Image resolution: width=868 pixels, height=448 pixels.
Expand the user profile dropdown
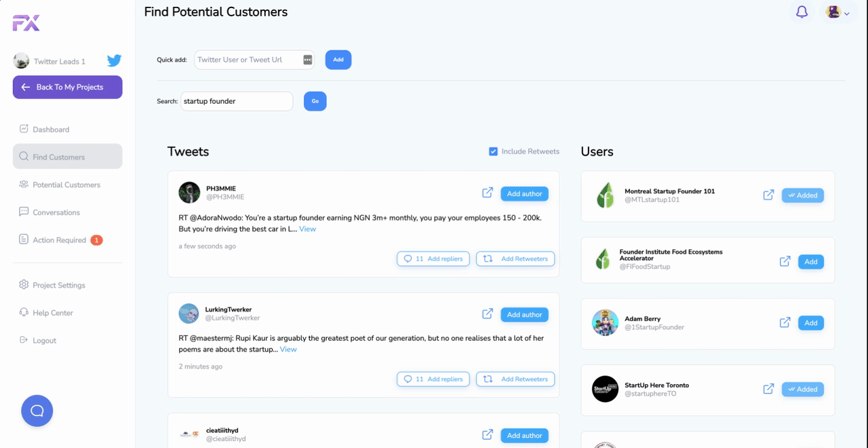coord(837,12)
